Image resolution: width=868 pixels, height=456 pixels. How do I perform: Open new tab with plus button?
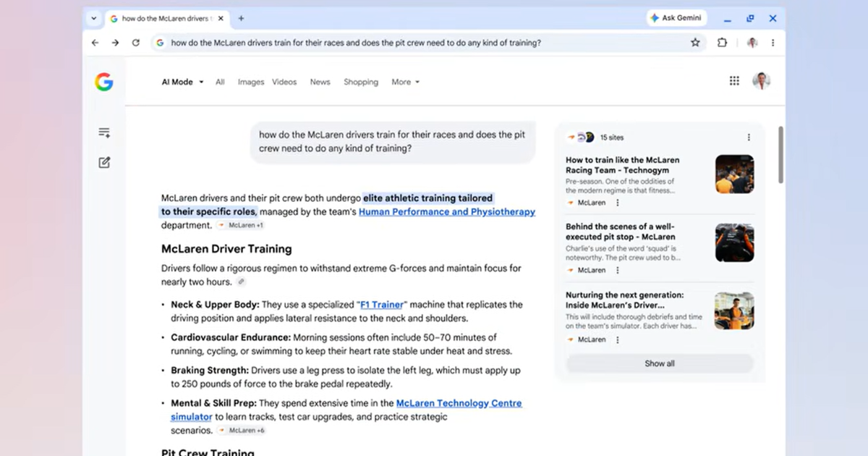coord(241,18)
